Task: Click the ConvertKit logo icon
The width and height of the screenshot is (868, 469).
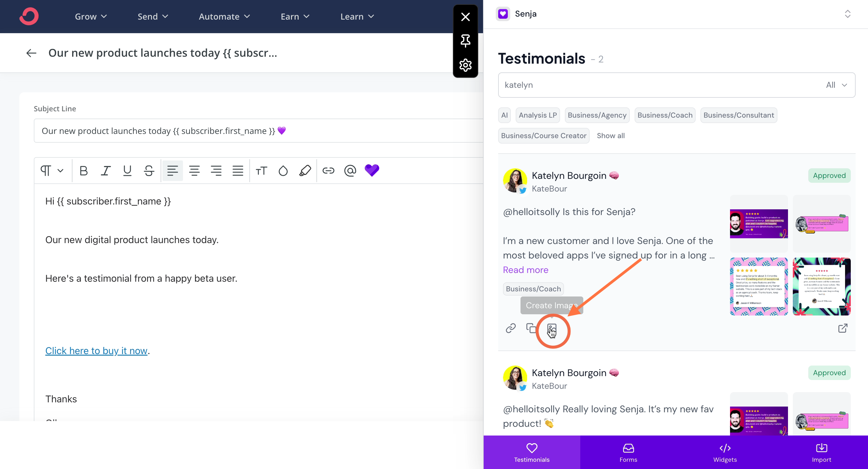Action: pyautogui.click(x=29, y=16)
